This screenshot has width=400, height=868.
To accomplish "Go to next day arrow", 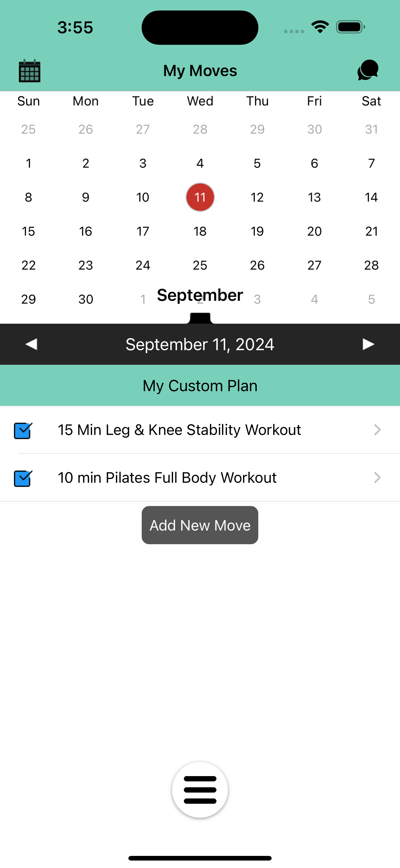I will (368, 344).
